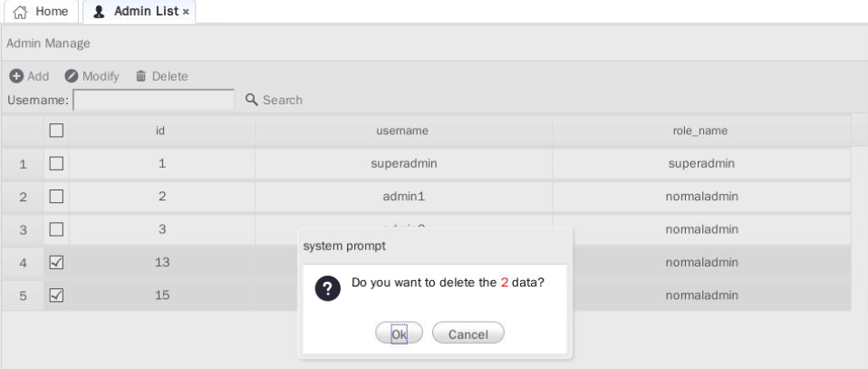Cancel the delete confirmation dialog

click(468, 334)
